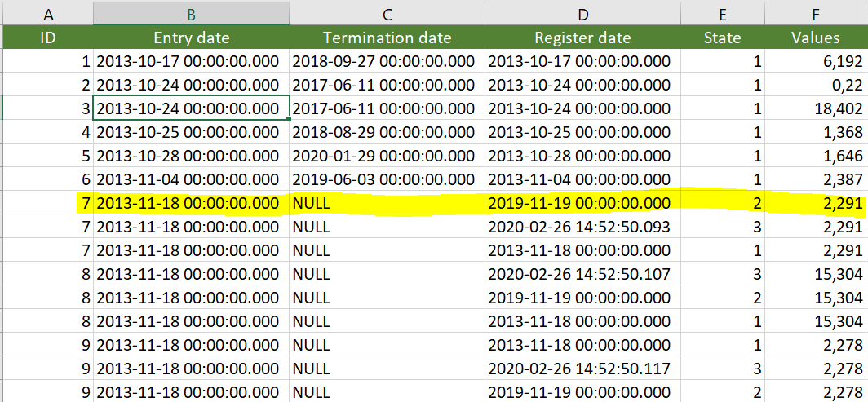Select register date 2020-02-26 14:52:50.117
This screenshot has width=868, height=402.
(x=583, y=368)
